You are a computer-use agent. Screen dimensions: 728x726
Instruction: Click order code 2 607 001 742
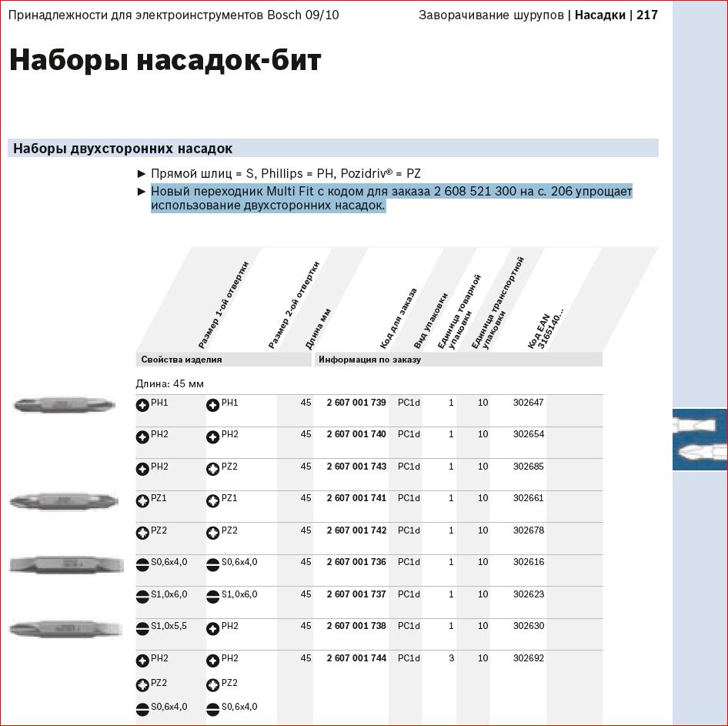356,530
